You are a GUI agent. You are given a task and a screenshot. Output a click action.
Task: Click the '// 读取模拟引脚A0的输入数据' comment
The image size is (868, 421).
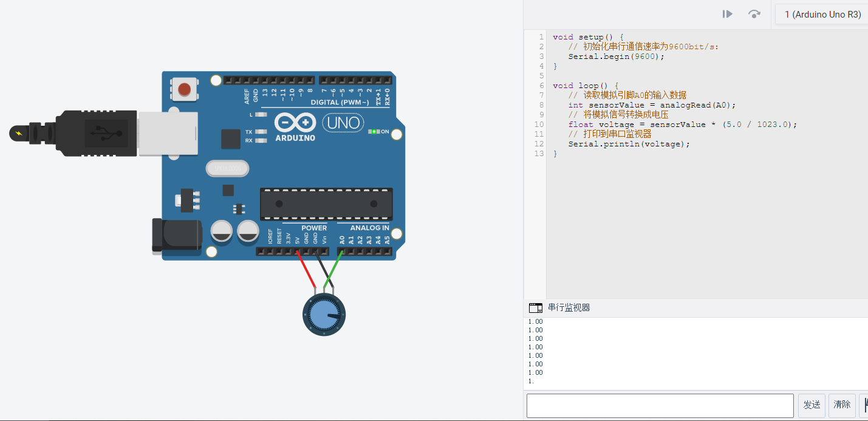tap(627, 95)
